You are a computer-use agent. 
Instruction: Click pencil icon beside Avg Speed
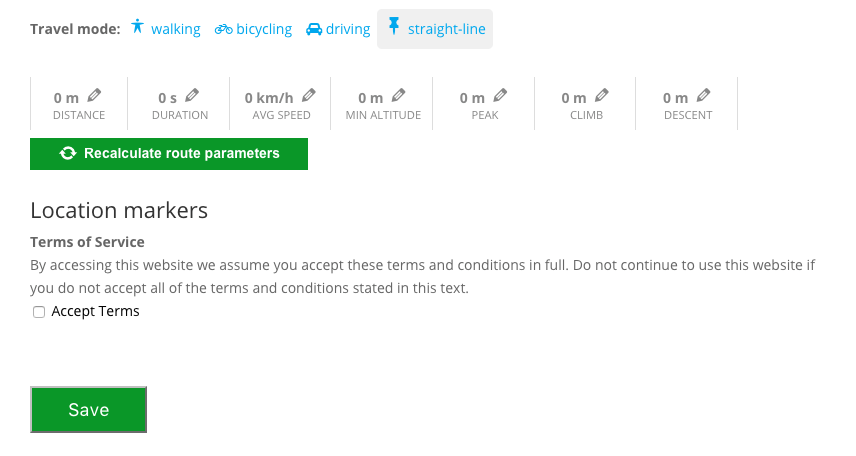click(x=309, y=95)
